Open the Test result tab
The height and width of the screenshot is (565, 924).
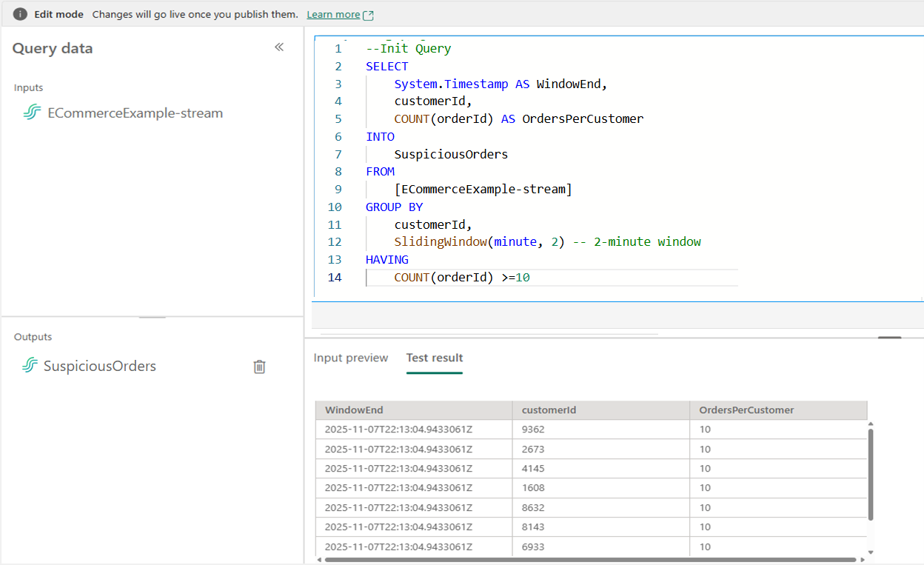click(435, 358)
